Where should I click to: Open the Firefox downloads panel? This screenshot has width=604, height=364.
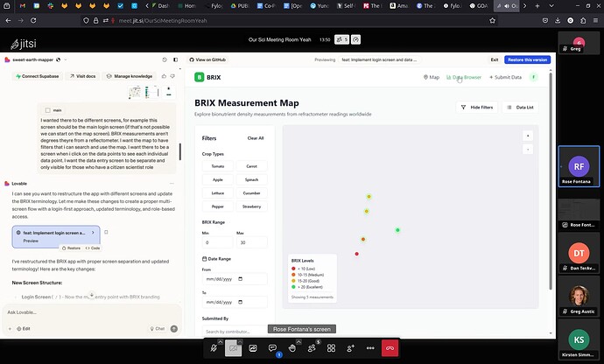(558, 20)
